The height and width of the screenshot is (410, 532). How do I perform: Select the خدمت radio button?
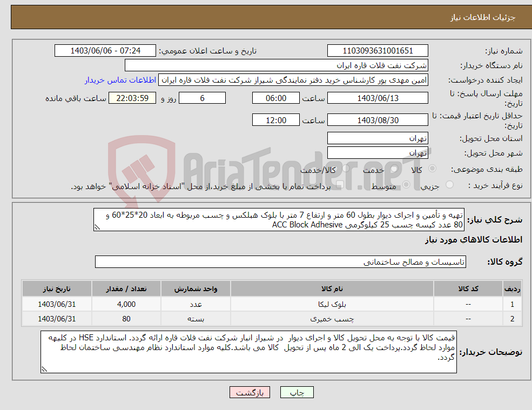[394, 169]
